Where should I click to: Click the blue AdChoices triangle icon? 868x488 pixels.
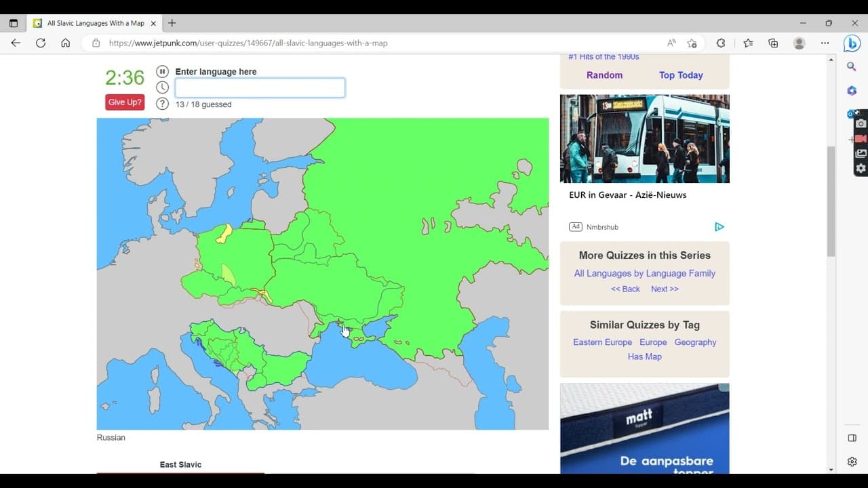point(719,226)
